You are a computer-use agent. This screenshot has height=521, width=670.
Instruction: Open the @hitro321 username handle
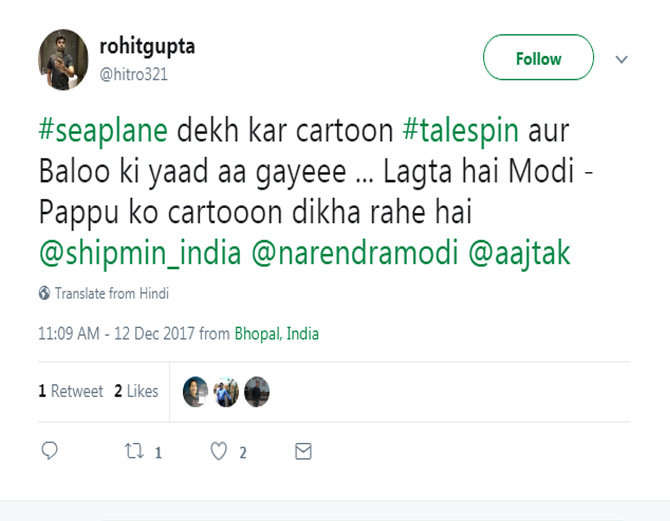[x=134, y=73]
